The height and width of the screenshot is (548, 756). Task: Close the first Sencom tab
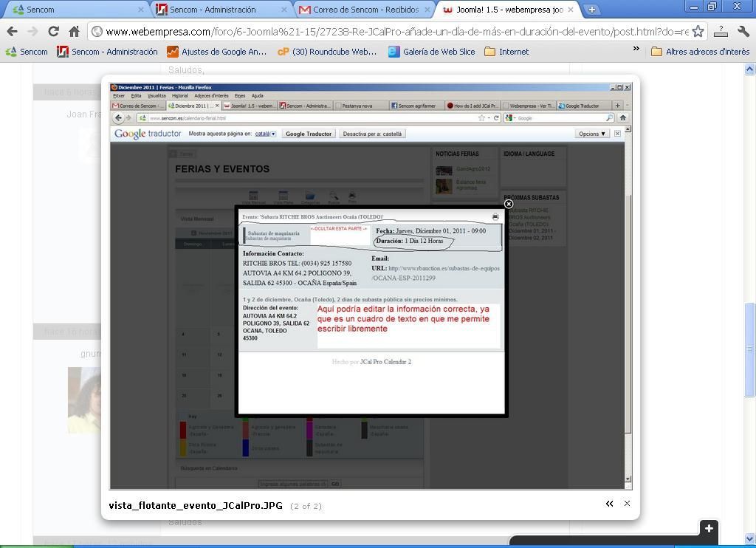[141, 10]
